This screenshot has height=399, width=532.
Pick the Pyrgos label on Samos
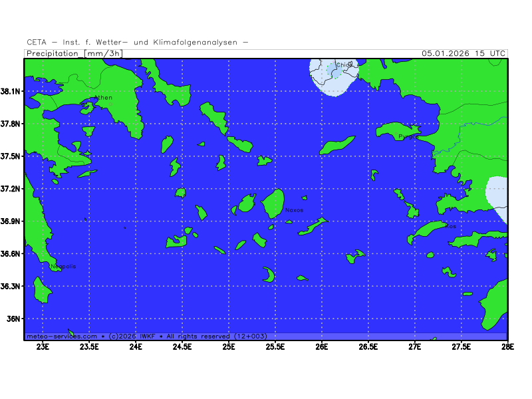click(x=407, y=136)
